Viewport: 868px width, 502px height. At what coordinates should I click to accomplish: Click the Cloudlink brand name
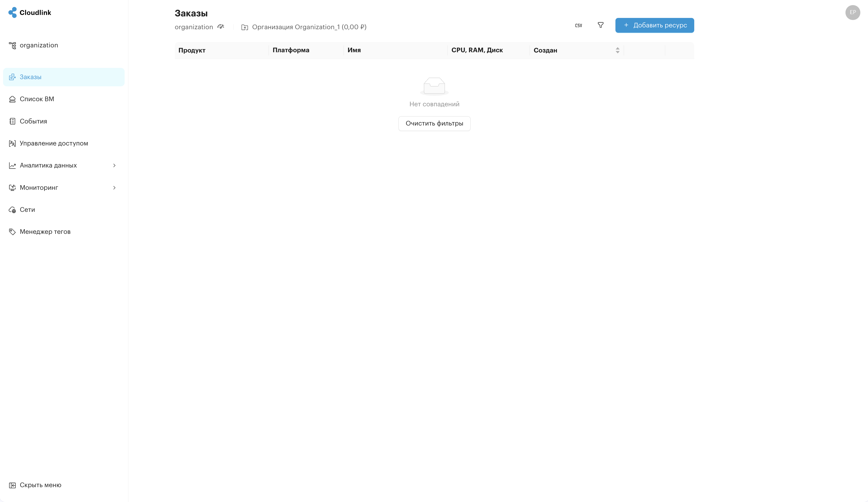tap(35, 12)
